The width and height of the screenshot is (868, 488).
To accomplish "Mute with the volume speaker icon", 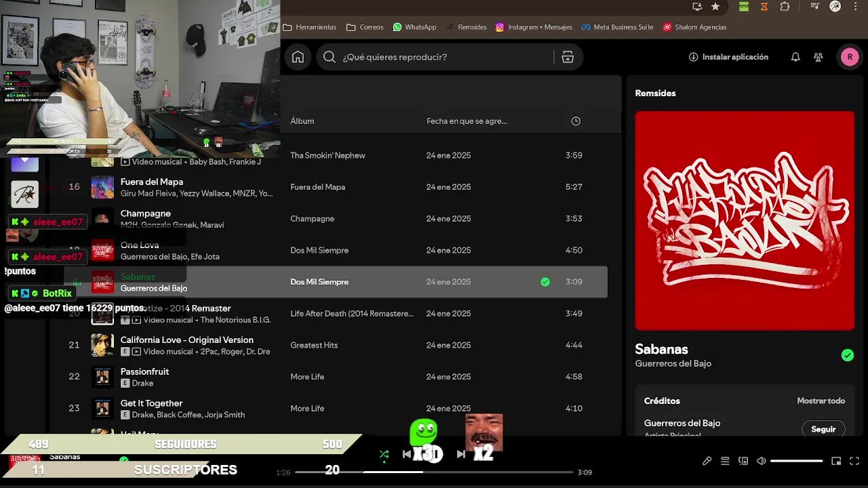I will [762, 461].
